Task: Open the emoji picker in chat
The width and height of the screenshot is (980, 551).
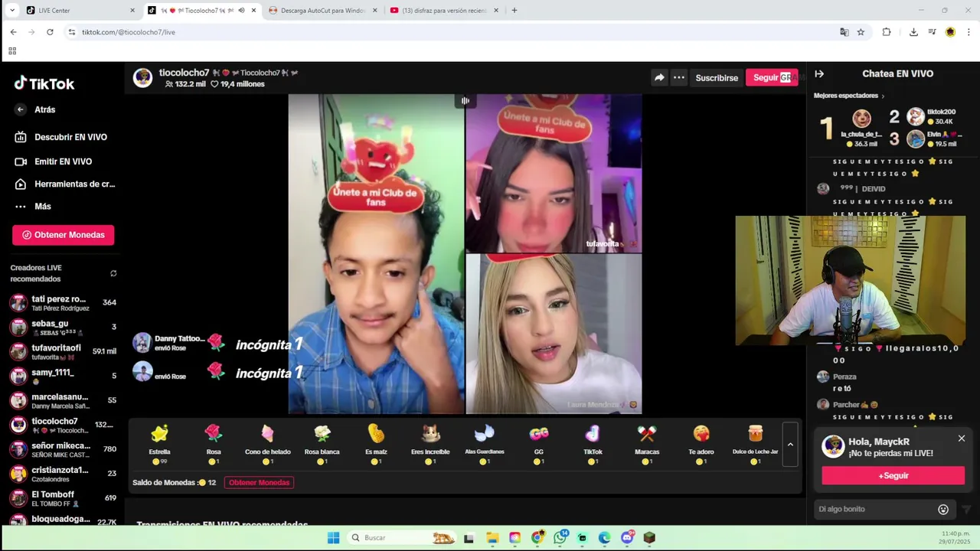Action: coord(943,510)
